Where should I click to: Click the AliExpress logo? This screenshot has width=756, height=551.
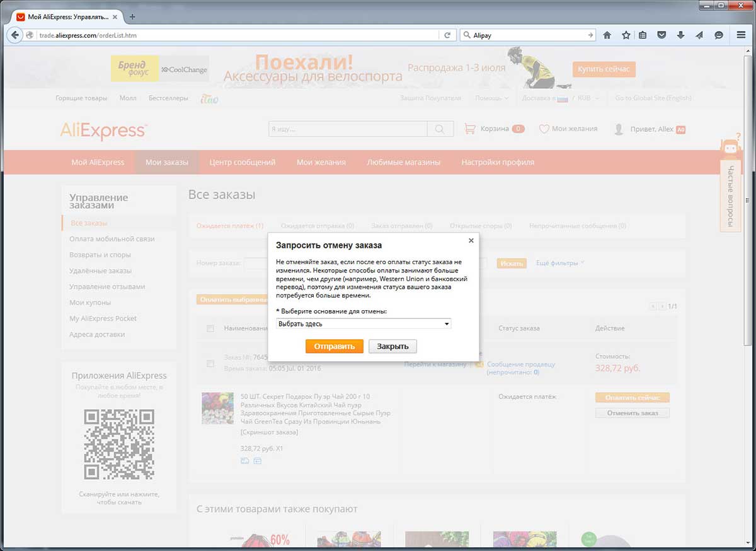point(103,130)
